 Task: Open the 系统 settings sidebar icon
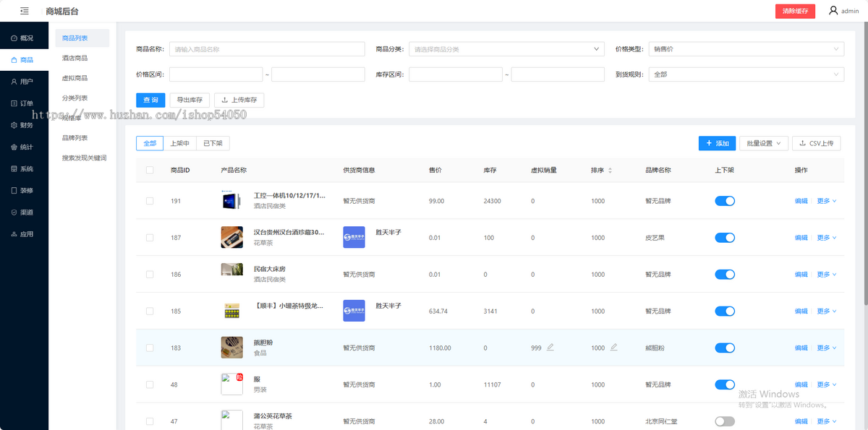pos(24,168)
